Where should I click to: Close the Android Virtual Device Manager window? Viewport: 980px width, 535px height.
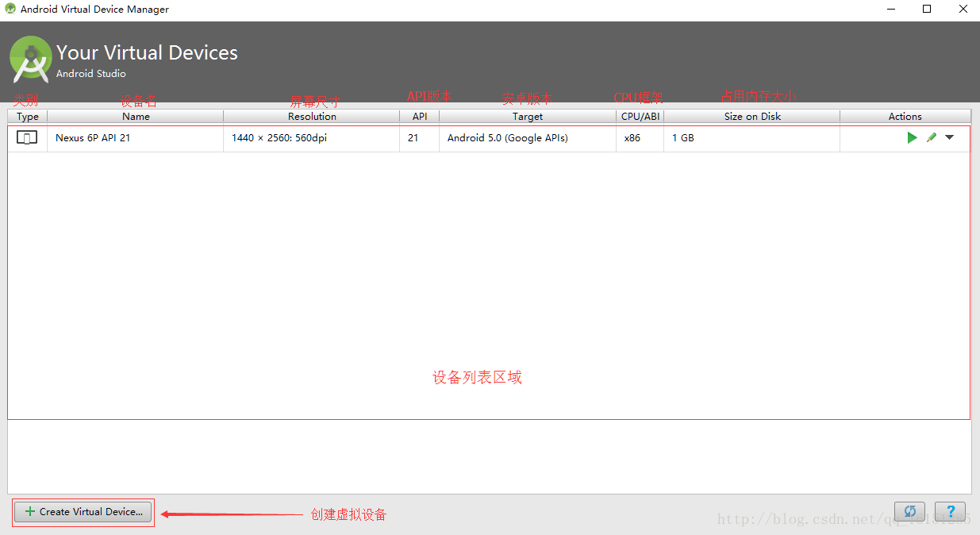pyautogui.click(x=963, y=10)
